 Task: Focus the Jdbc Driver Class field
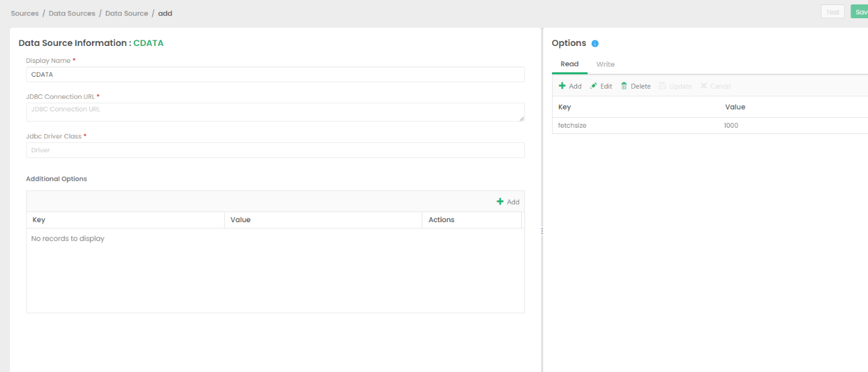tap(275, 150)
